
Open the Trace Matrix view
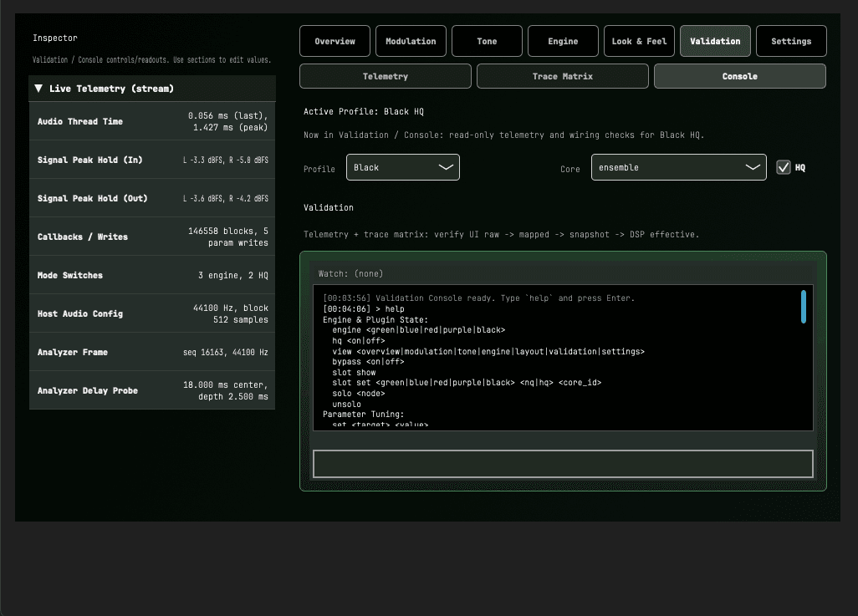[562, 75]
